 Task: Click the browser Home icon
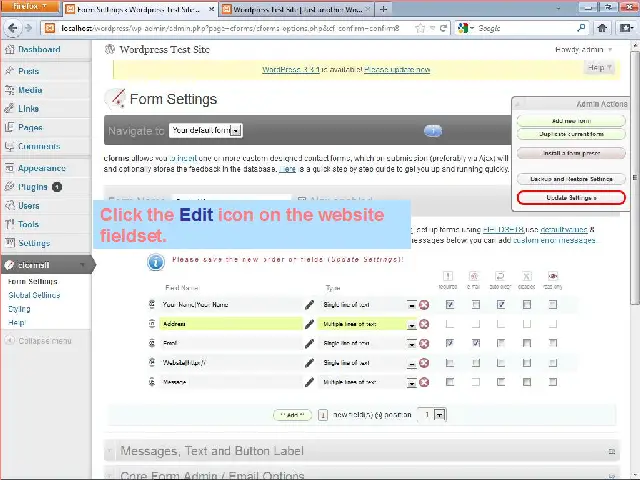pos(602,28)
